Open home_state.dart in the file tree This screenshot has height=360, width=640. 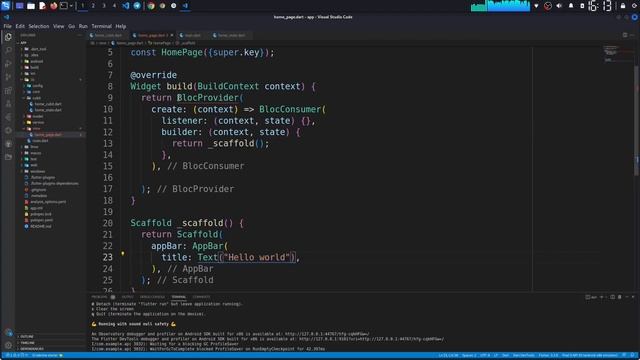pos(50,110)
